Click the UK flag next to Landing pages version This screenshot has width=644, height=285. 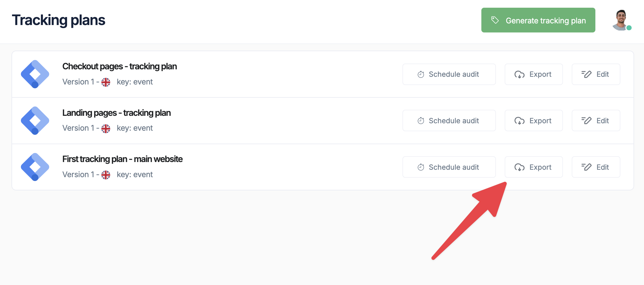(106, 128)
